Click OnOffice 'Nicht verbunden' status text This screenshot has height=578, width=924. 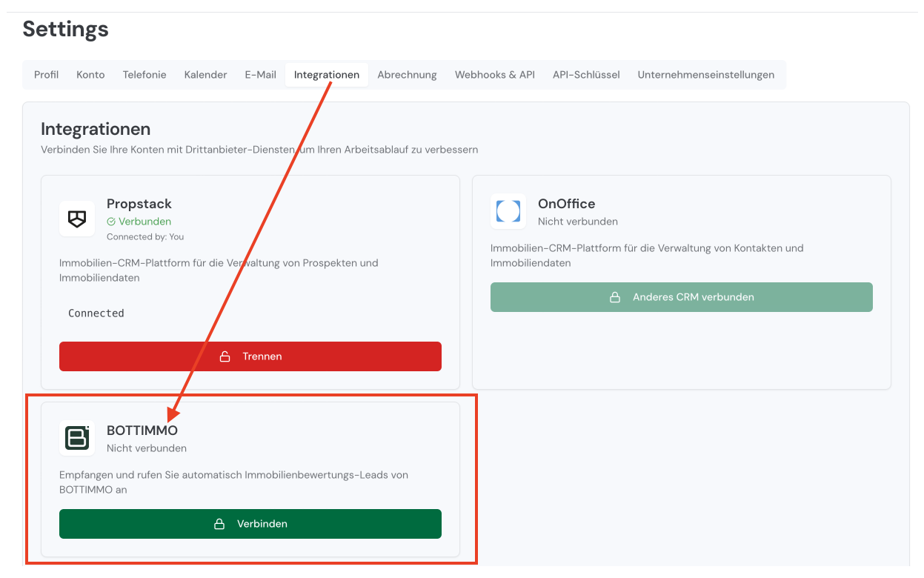[x=578, y=222]
